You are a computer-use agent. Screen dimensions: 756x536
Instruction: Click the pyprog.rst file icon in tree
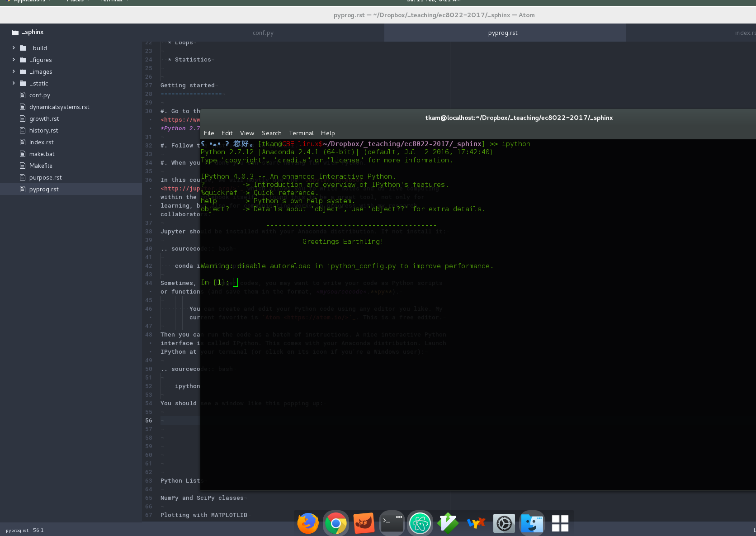[x=23, y=189]
